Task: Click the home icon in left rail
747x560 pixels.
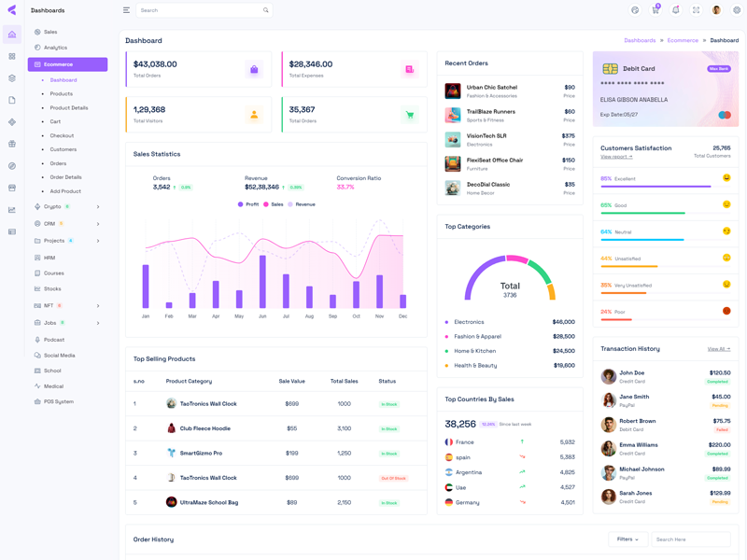Action: [12, 35]
